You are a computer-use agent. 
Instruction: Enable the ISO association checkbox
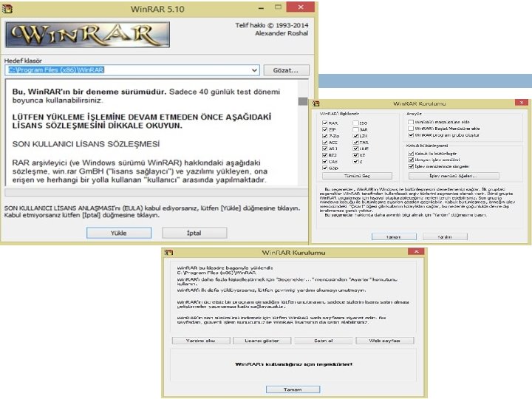pos(355,123)
